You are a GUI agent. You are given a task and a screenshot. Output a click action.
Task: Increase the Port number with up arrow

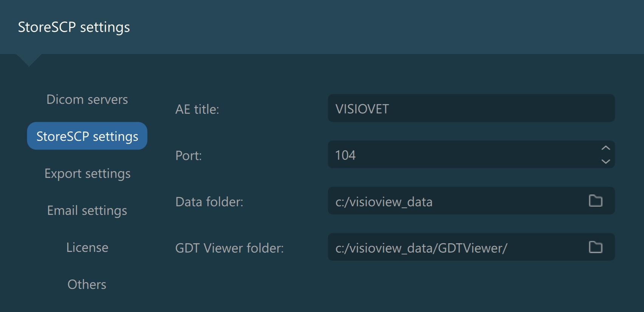[605, 148]
